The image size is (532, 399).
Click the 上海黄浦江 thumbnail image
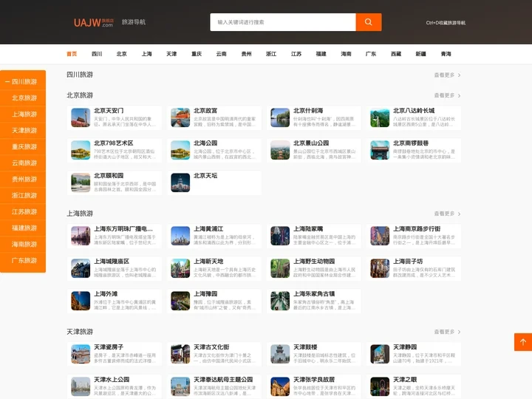180,236
